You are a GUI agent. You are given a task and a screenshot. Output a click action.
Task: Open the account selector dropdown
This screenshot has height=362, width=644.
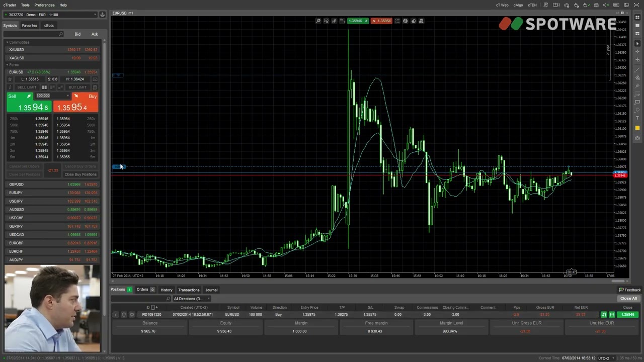pyautogui.click(x=50, y=15)
